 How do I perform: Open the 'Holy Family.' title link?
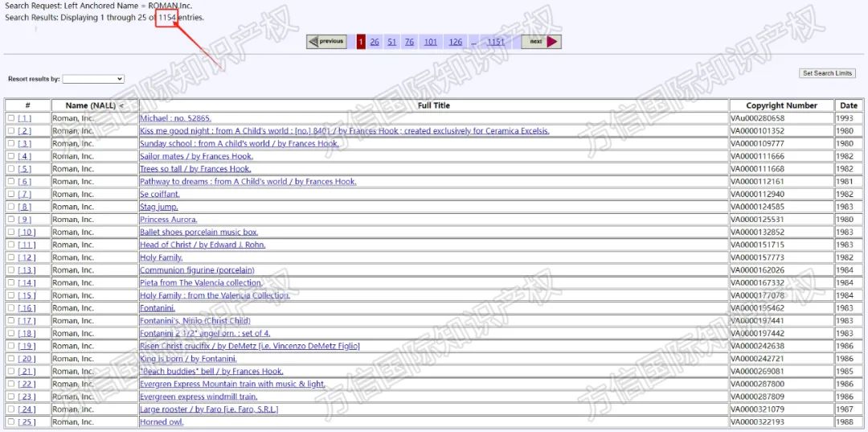[161, 257]
